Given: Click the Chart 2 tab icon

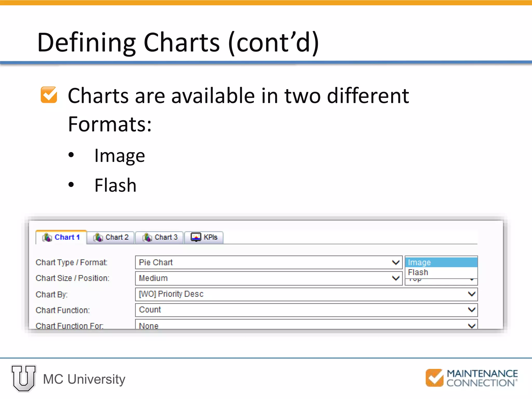Looking at the screenshot, I should [98, 237].
